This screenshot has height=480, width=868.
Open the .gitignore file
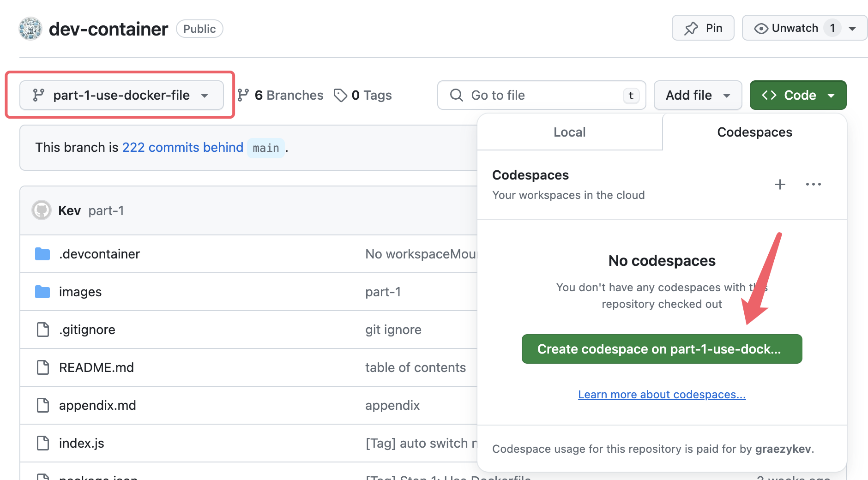(x=87, y=330)
